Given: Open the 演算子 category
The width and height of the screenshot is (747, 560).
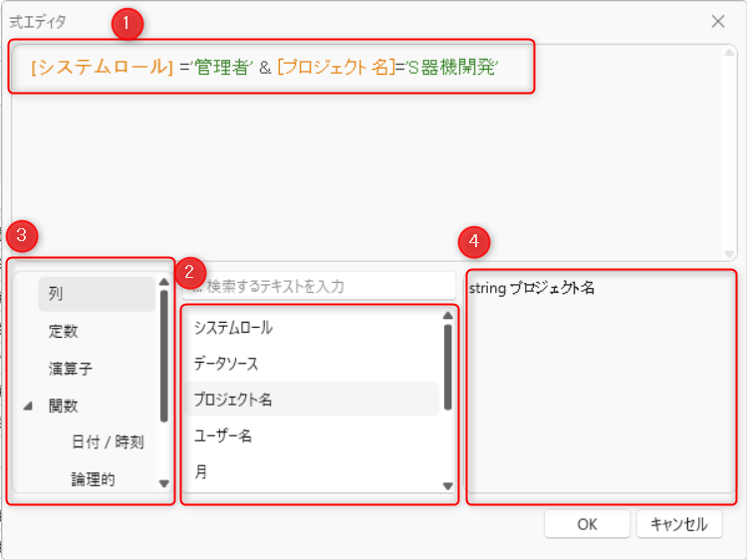Looking at the screenshot, I should point(70,369).
